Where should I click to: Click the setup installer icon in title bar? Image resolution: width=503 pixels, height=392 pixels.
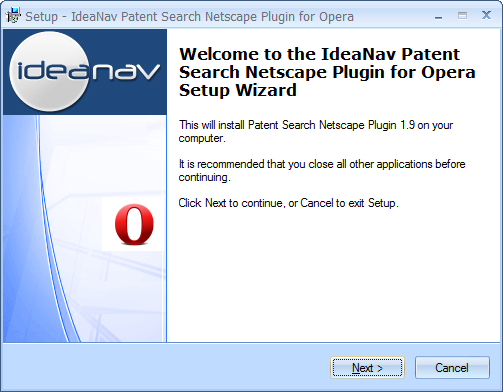(13, 16)
